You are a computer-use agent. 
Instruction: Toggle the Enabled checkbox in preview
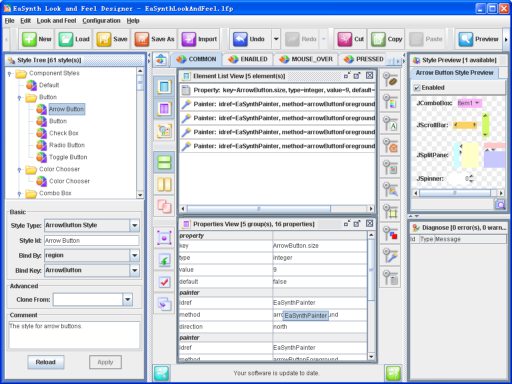(417, 88)
